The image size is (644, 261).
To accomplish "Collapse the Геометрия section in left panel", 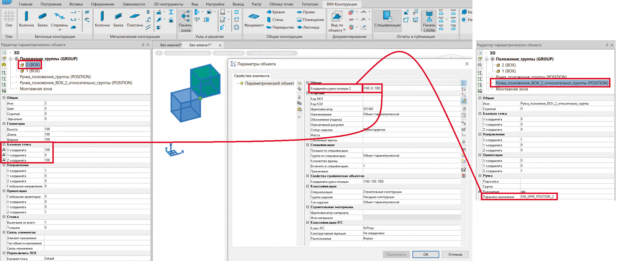I will (4, 124).
